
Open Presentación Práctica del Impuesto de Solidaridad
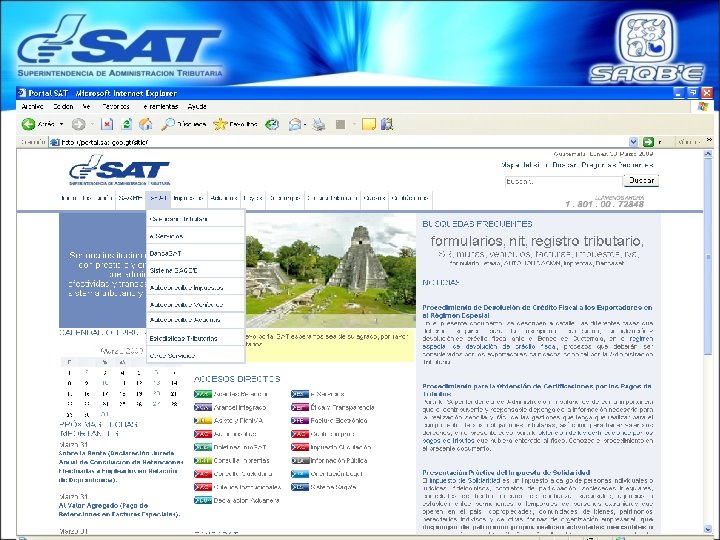click(506, 472)
